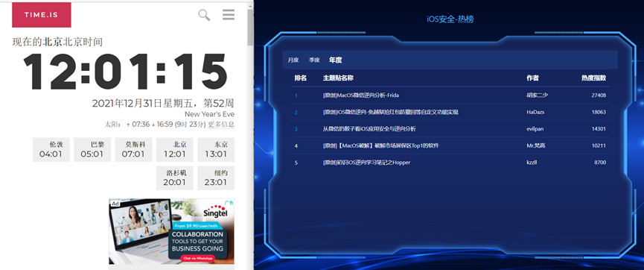Screen dimensions: 644x270
Task: Click the 现在的北京北京时间 heading
Action: click(x=57, y=42)
